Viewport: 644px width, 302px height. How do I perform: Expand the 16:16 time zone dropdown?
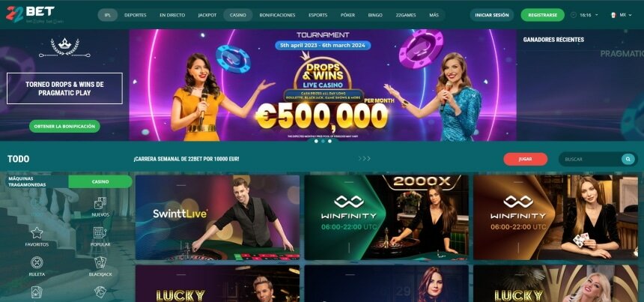(589, 15)
